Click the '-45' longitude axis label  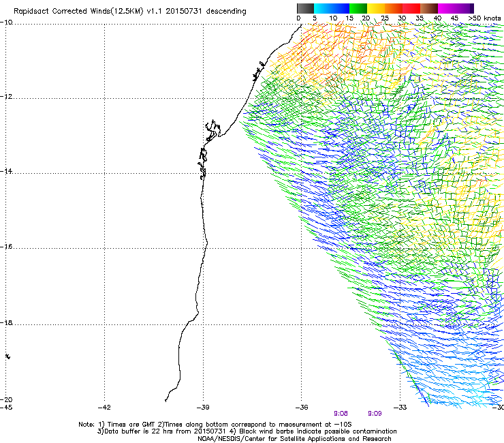[6, 408]
